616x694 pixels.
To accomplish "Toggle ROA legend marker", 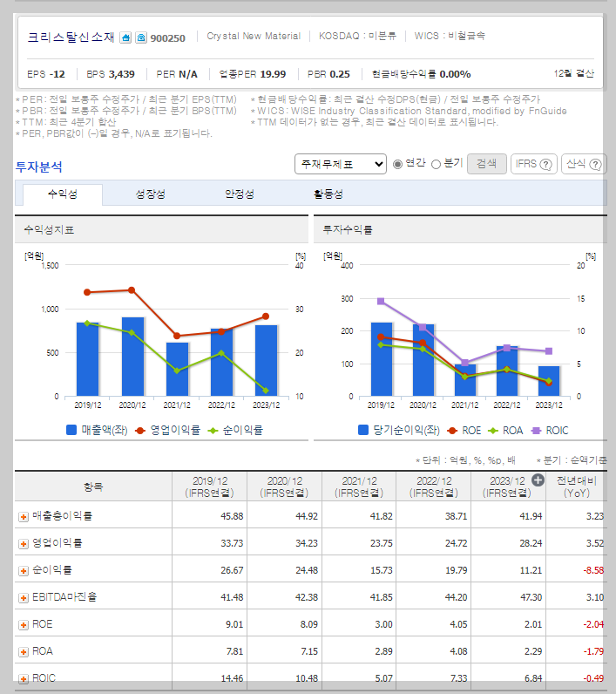I will click(x=493, y=430).
